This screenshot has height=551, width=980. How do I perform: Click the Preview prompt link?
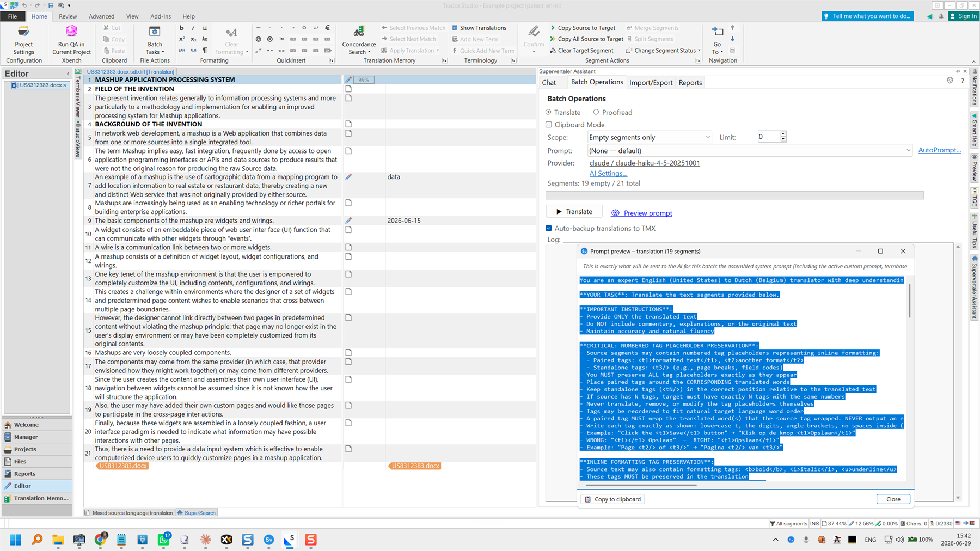pos(648,213)
